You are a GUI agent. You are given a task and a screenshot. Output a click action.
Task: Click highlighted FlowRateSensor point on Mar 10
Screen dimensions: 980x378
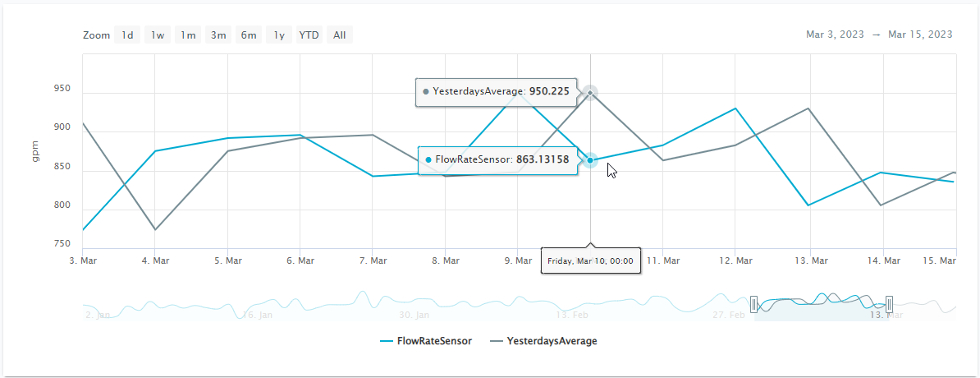[590, 160]
